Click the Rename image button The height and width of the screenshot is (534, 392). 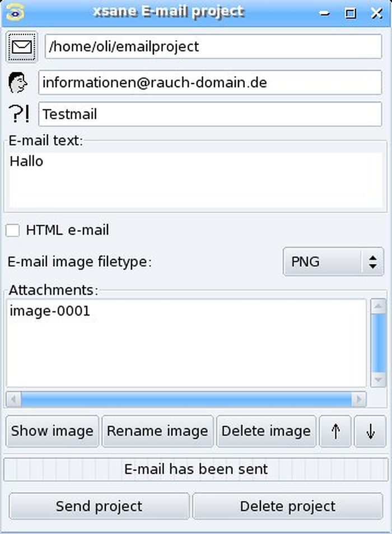(x=157, y=431)
